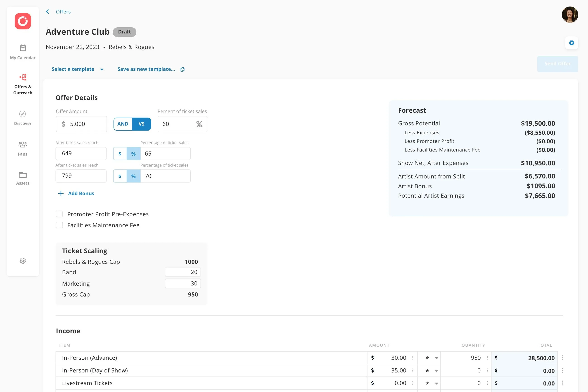Viewport: 588px width, 392px height.
Task: Enable Promoter Profit Pre-Expenses checkbox
Action: [x=59, y=214]
